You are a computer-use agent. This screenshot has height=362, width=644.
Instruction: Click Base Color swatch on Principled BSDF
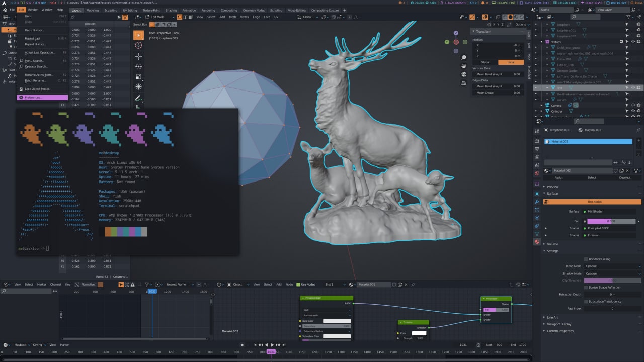337,321
